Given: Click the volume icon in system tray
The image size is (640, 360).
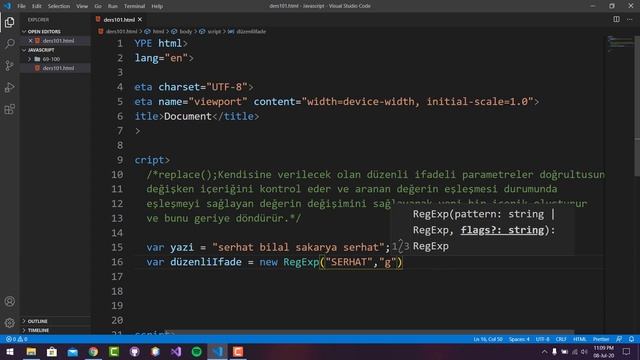Looking at the screenshot, I should pos(584,351).
